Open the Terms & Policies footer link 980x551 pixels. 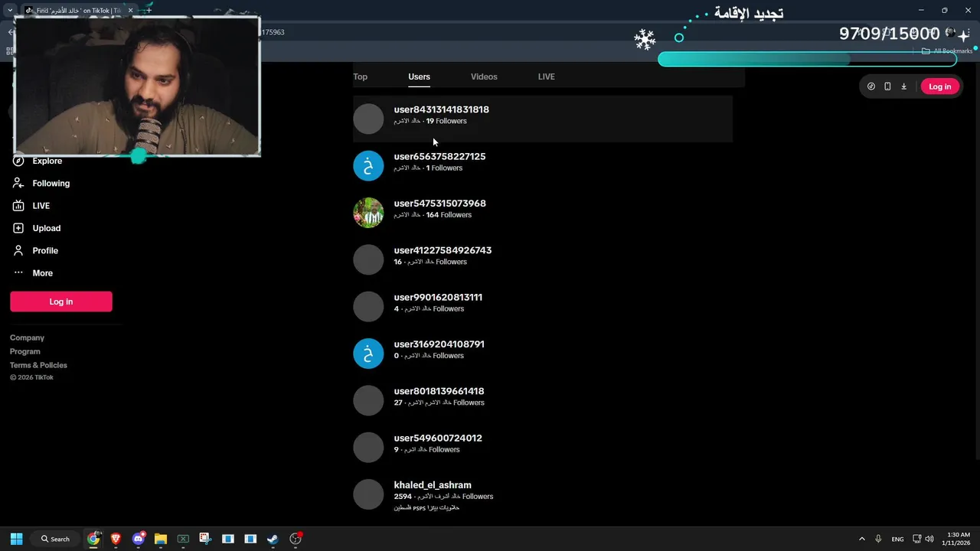coord(38,365)
